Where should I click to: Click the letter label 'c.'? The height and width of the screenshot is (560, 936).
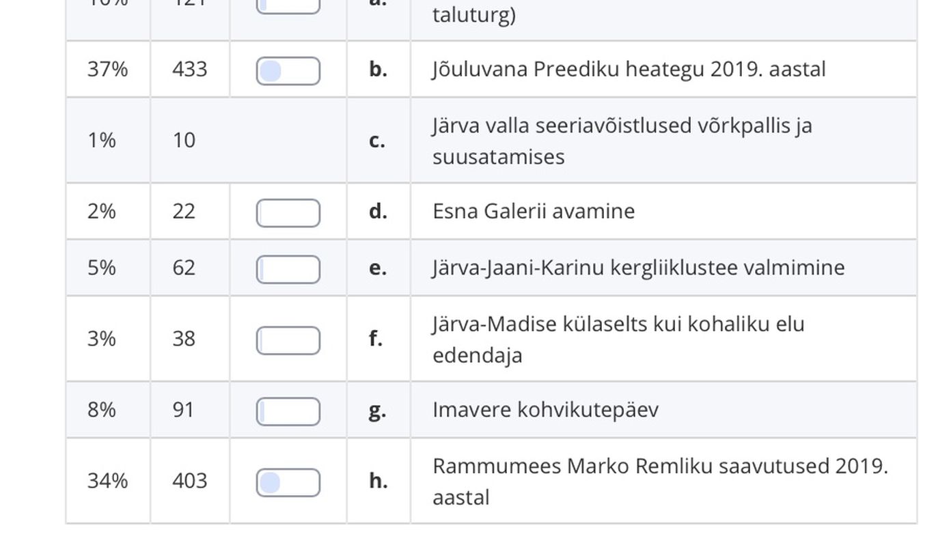(x=376, y=141)
